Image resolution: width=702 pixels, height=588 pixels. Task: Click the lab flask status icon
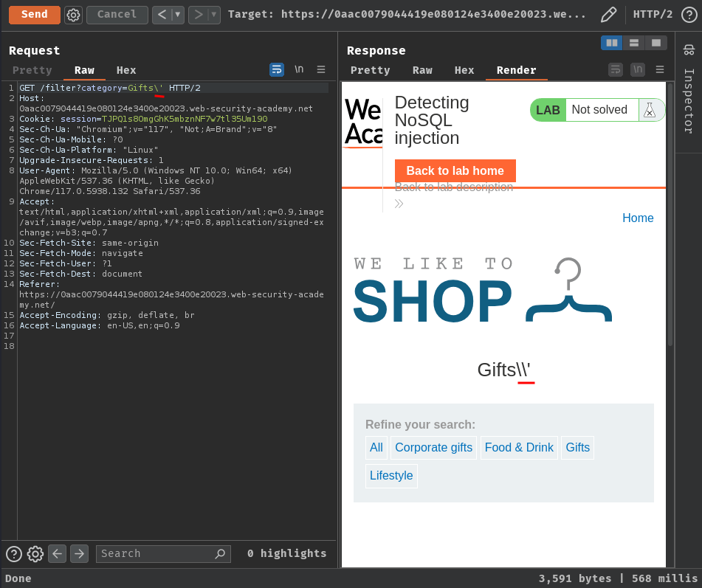point(649,110)
